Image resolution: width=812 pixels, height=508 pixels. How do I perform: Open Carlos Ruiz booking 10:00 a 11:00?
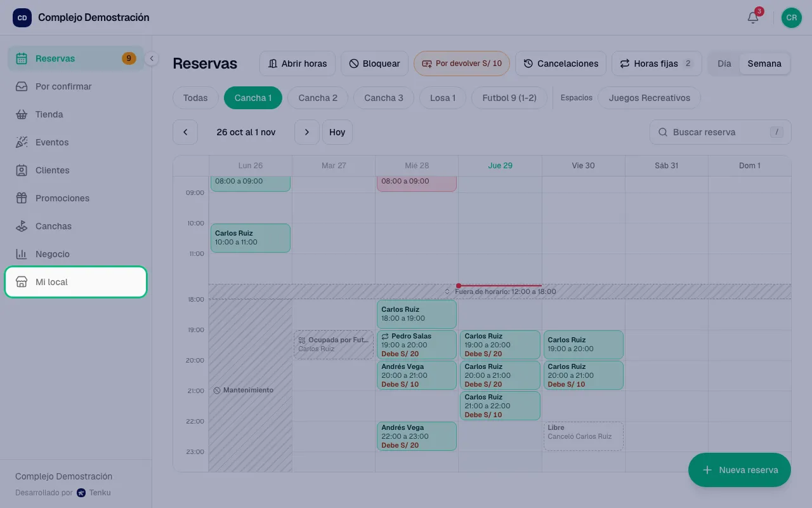click(x=251, y=238)
